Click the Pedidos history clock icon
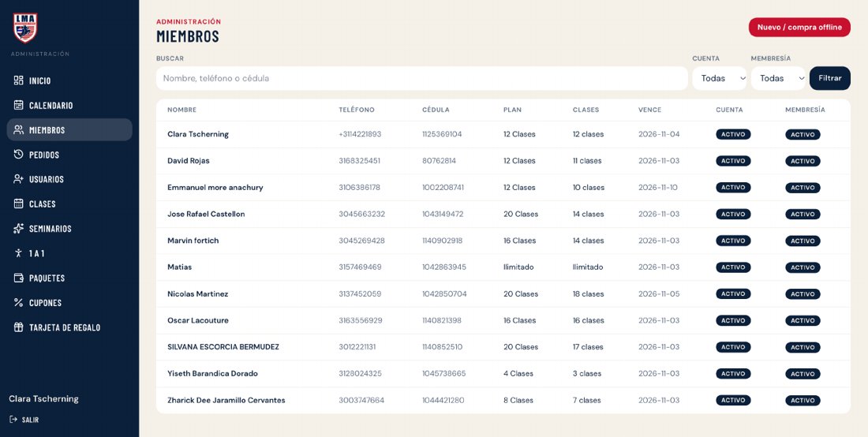 tap(18, 155)
